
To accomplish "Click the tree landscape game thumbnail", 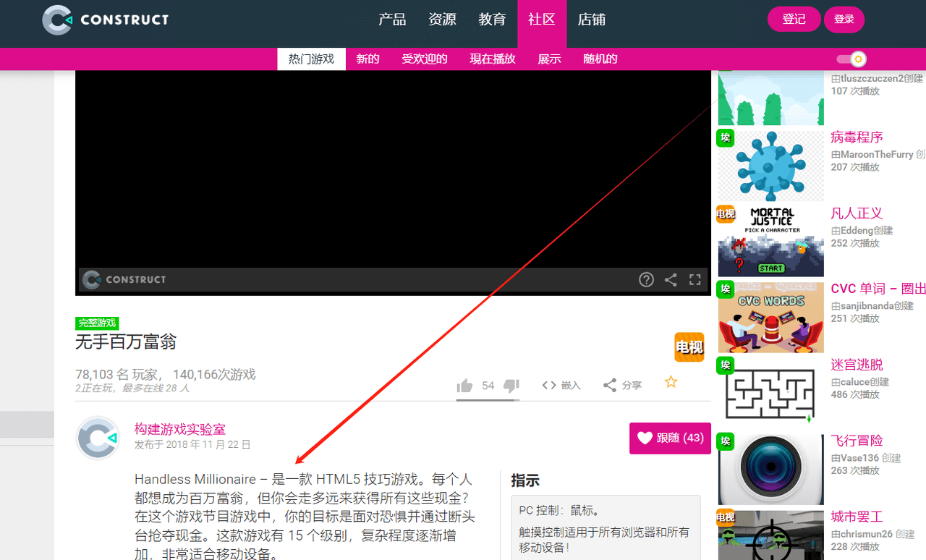I will (771, 98).
